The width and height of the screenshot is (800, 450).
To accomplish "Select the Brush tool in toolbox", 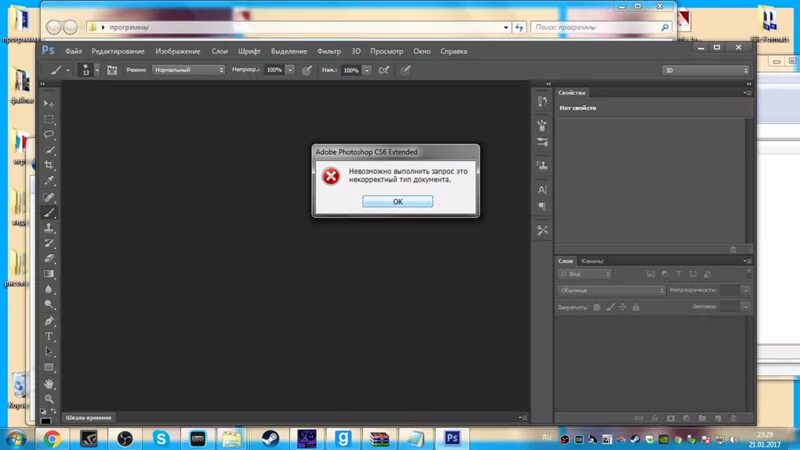I will pos(49,212).
